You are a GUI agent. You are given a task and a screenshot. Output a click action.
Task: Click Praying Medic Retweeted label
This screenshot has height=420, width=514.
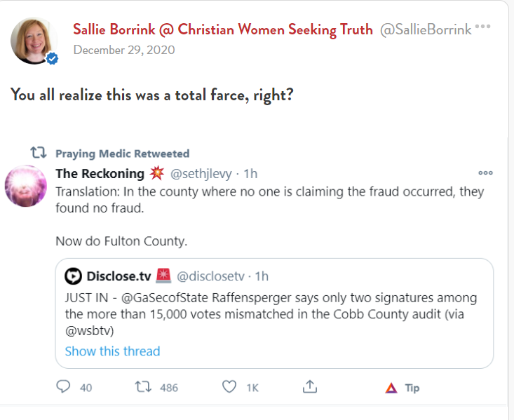tap(123, 154)
